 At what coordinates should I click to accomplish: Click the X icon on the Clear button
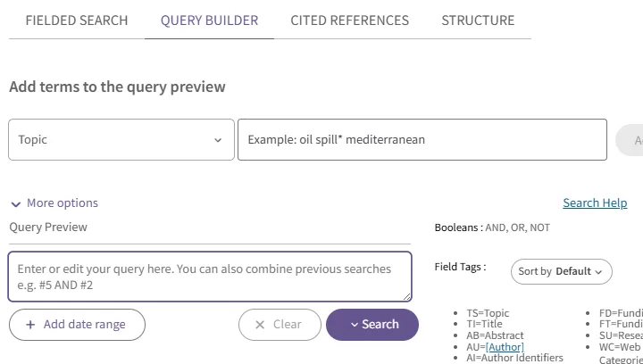click(260, 325)
